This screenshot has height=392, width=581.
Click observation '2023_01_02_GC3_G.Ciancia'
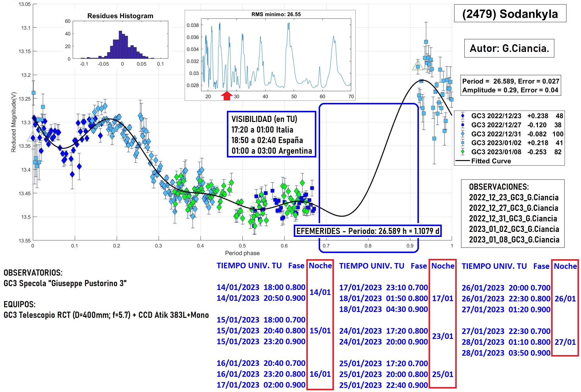click(514, 229)
